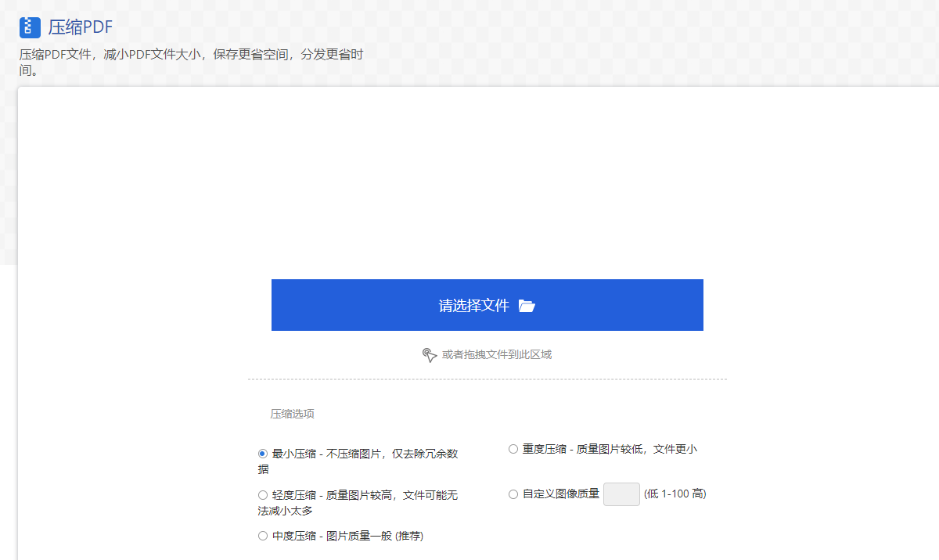This screenshot has height=560, width=939.
Task: Click the 自定义图像质量 label text
Action: coord(562,494)
